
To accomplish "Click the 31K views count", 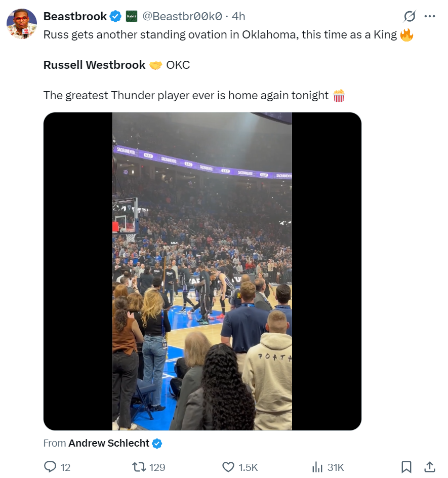I will point(336,467).
